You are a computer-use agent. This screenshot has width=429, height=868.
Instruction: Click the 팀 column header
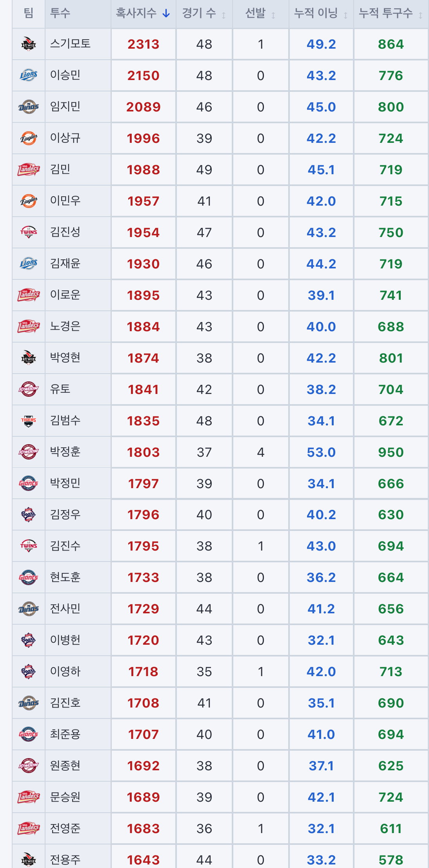(x=29, y=13)
